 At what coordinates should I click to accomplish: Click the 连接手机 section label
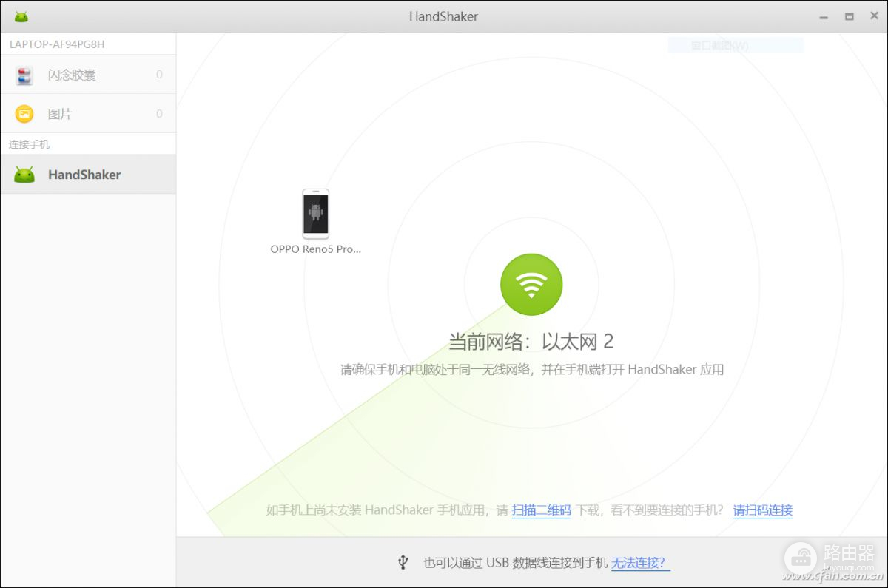tap(30, 144)
